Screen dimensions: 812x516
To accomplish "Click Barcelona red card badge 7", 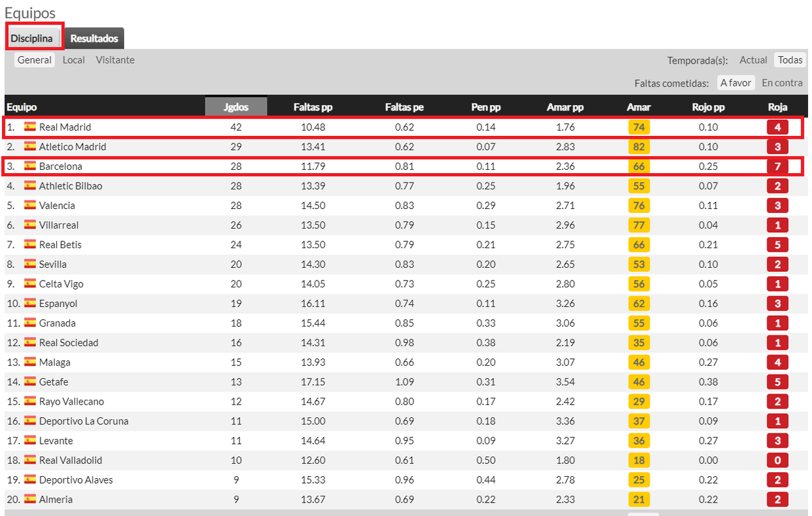I will click(x=777, y=166).
